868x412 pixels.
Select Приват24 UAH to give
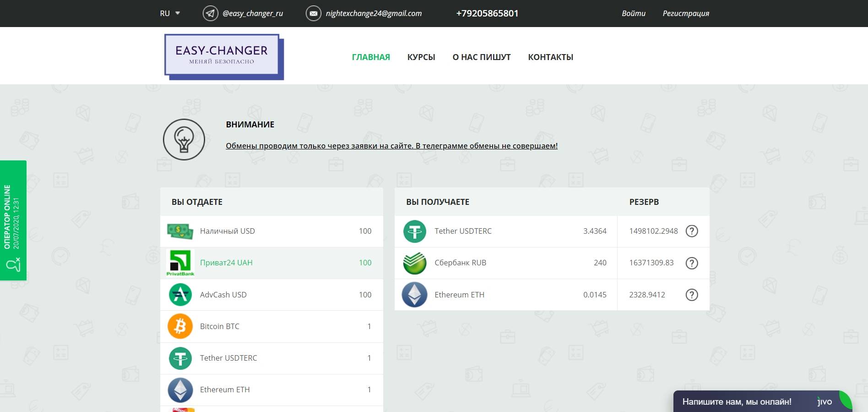271,263
